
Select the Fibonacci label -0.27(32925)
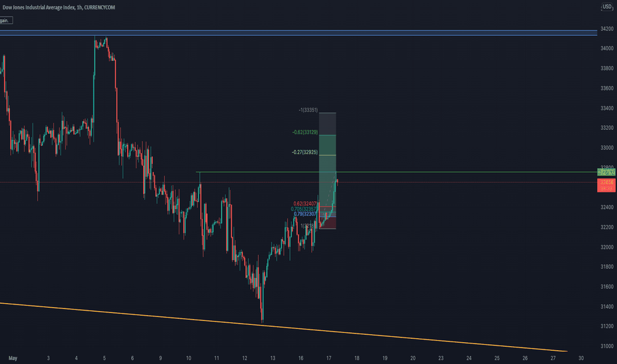coord(305,152)
